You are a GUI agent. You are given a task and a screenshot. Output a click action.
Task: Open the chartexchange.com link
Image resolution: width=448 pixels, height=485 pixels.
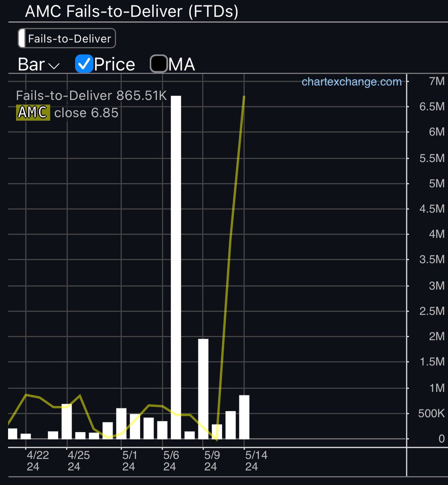pyautogui.click(x=351, y=82)
